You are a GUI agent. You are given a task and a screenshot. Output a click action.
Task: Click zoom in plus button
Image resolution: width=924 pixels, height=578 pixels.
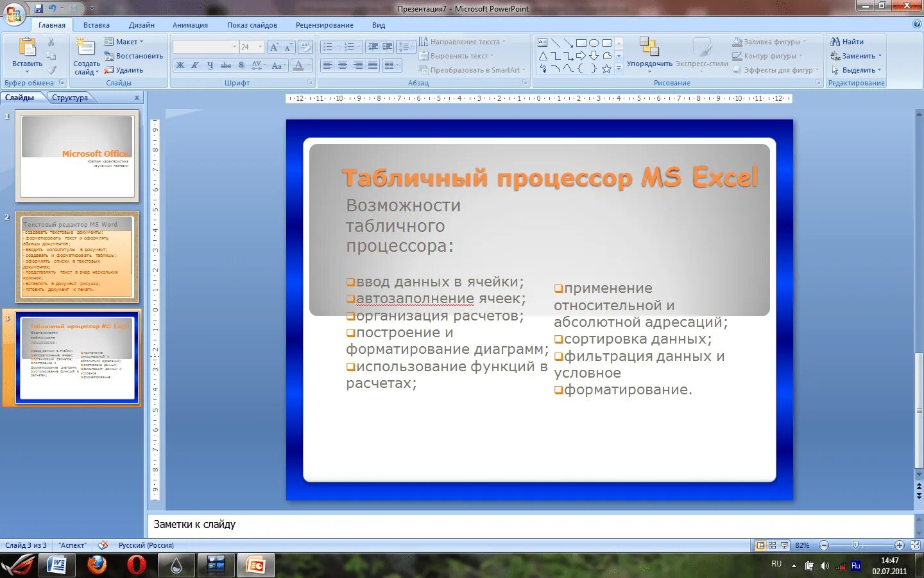(x=900, y=545)
